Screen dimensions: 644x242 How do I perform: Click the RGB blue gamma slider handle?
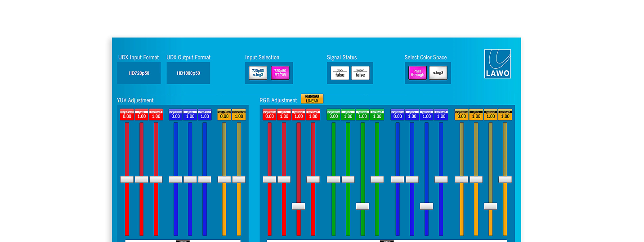[426, 206]
